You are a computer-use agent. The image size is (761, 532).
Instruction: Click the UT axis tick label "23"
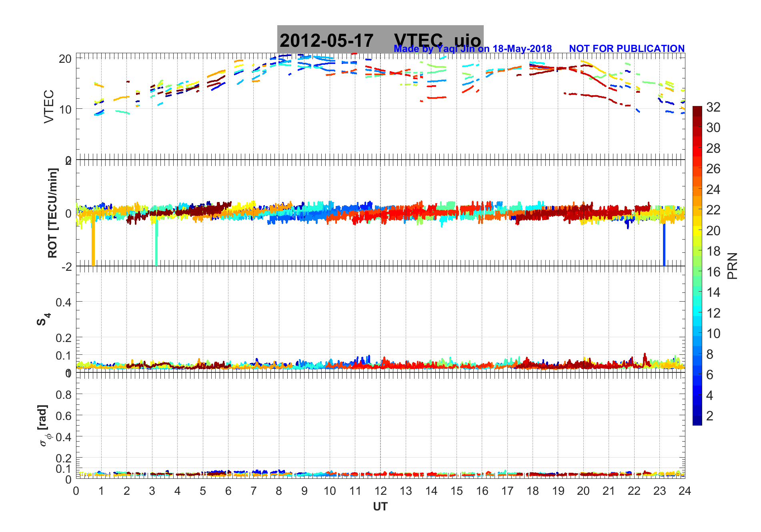tap(659, 491)
